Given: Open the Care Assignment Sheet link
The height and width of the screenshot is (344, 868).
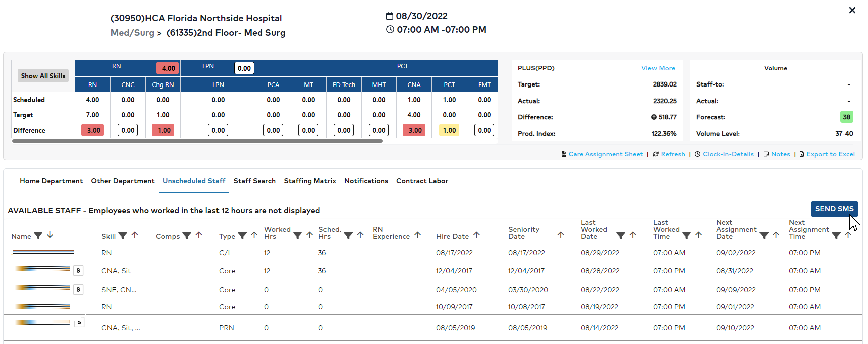Looking at the screenshot, I should click(605, 154).
